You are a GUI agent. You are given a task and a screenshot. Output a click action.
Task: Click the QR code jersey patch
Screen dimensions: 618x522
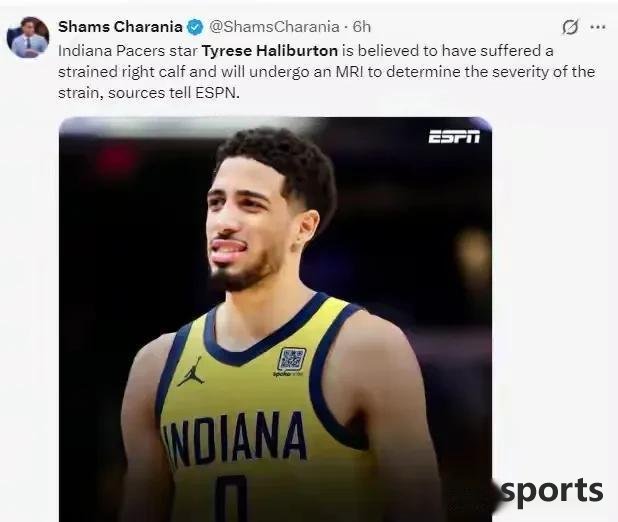291,359
